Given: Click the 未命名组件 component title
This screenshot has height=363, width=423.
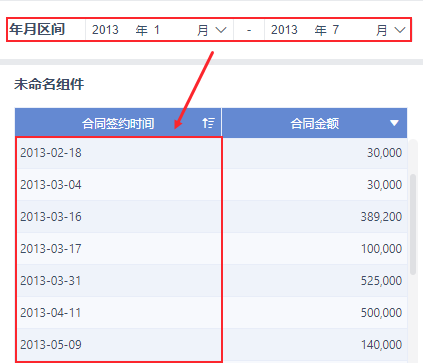Looking at the screenshot, I should click(49, 84).
